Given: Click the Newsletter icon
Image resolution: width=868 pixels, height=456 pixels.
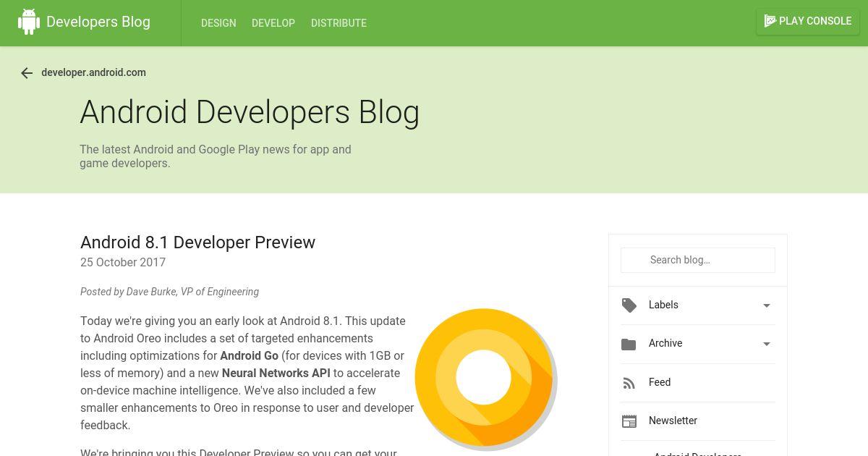Looking at the screenshot, I should coord(629,421).
